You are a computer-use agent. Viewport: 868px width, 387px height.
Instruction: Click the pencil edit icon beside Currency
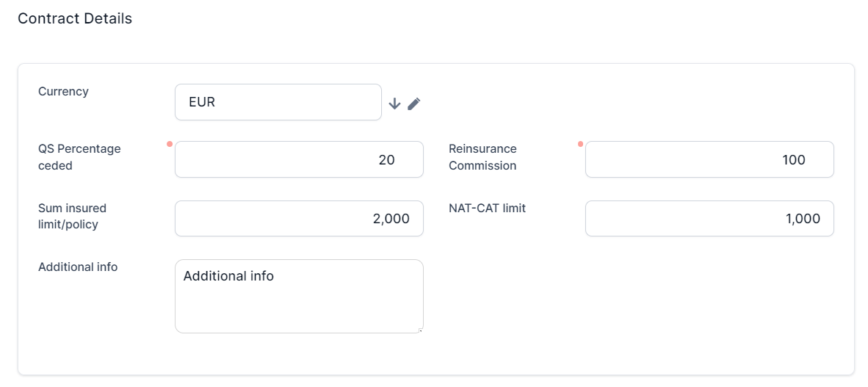point(414,104)
